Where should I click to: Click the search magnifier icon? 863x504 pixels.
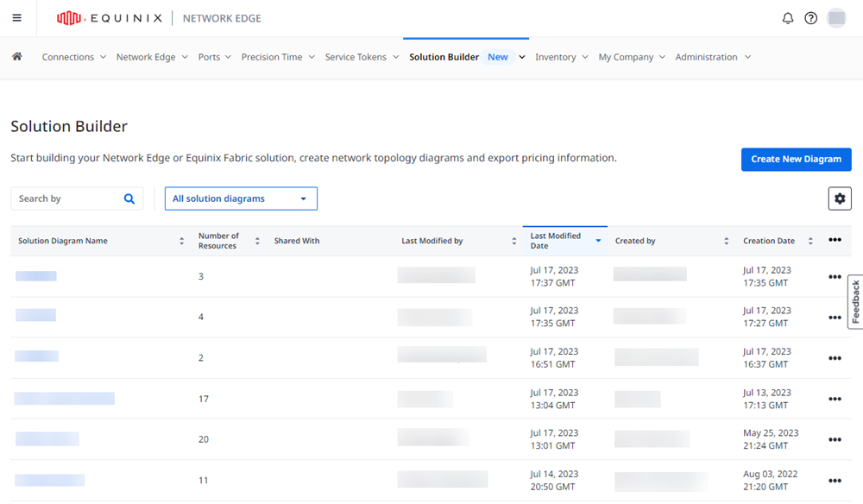[x=129, y=198]
